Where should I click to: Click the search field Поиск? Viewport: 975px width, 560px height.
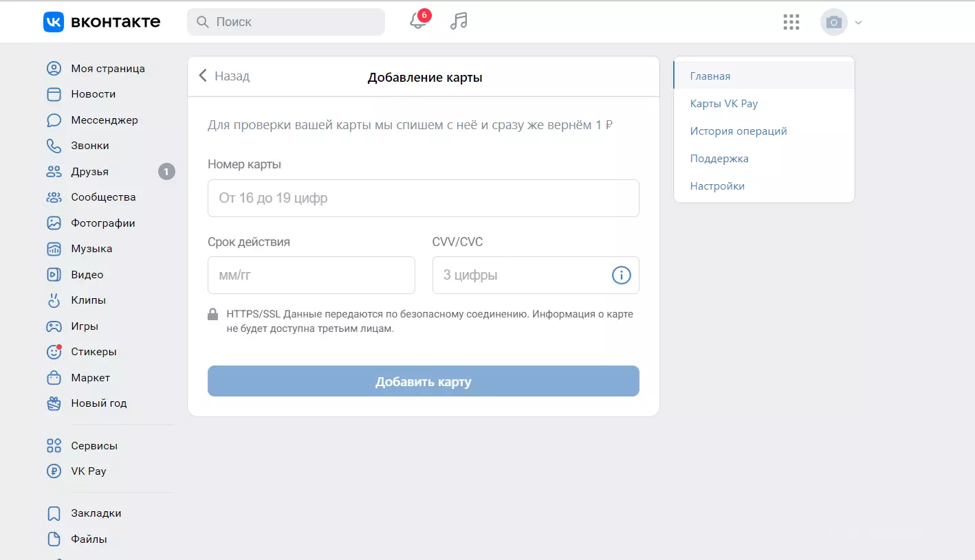click(x=286, y=22)
